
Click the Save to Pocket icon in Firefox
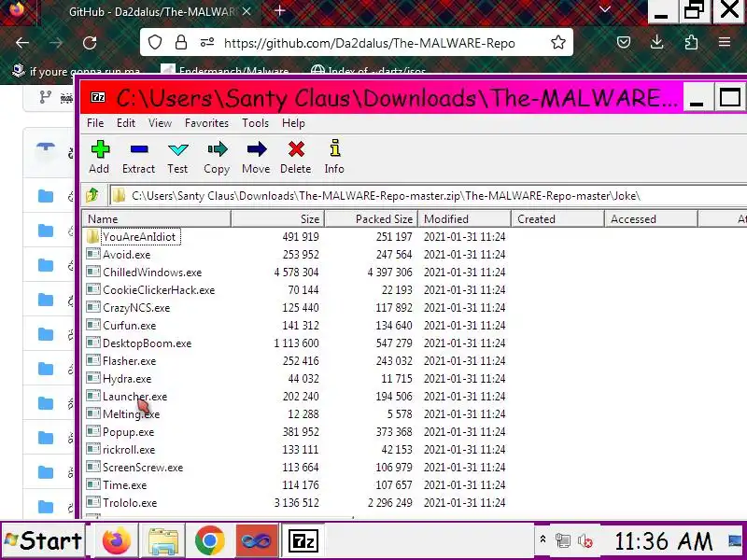[x=624, y=42]
